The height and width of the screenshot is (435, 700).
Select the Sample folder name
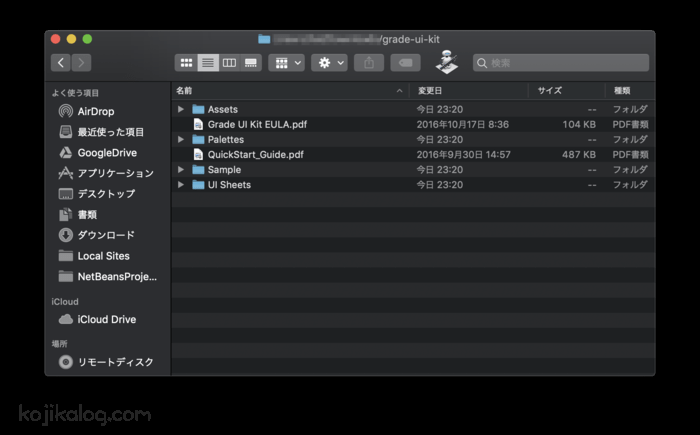click(224, 170)
